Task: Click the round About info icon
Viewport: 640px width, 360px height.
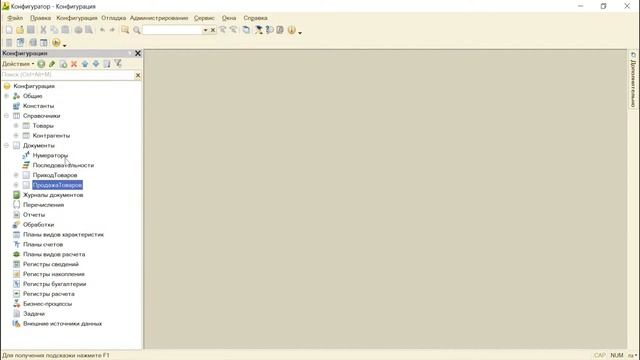Action: pyautogui.click(x=291, y=30)
